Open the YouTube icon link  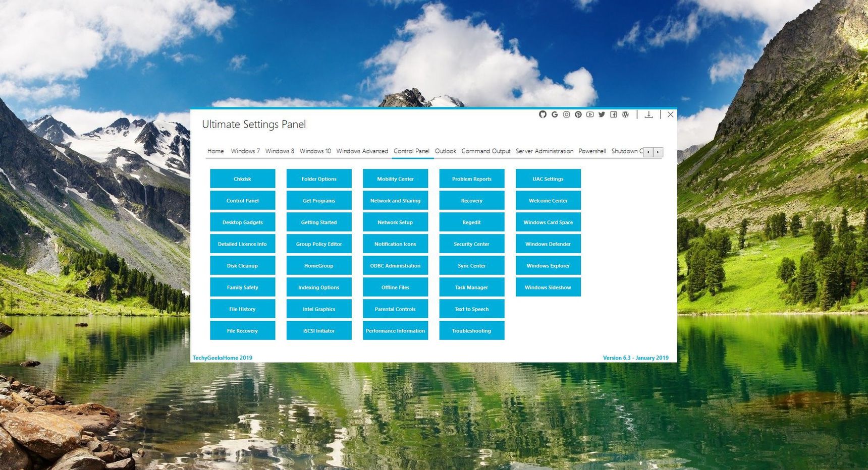pyautogui.click(x=590, y=114)
